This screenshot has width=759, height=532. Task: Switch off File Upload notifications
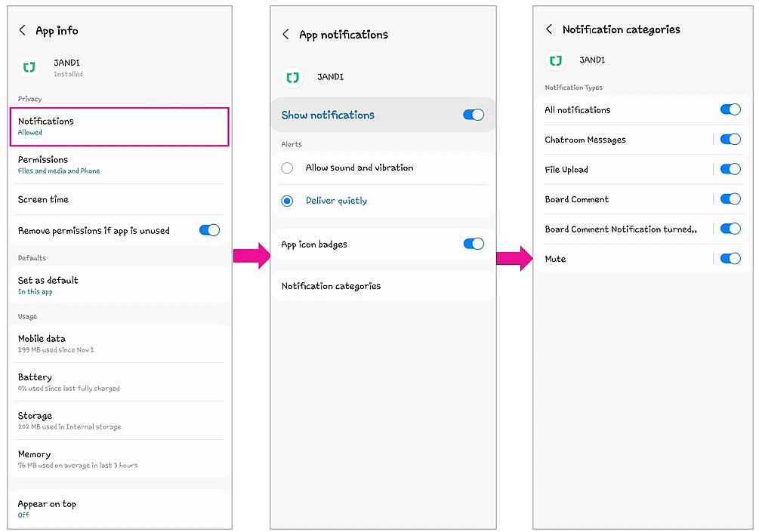pyautogui.click(x=730, y=169)
